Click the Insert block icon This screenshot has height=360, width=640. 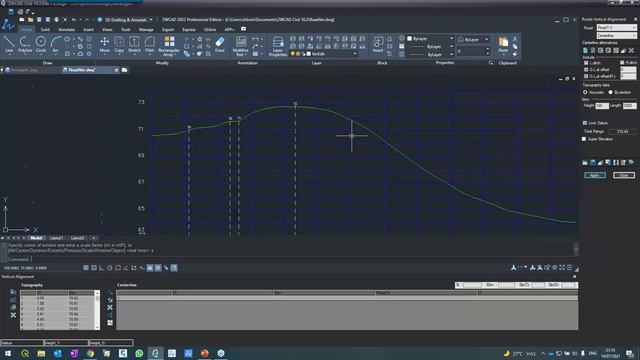pos(378,44)
